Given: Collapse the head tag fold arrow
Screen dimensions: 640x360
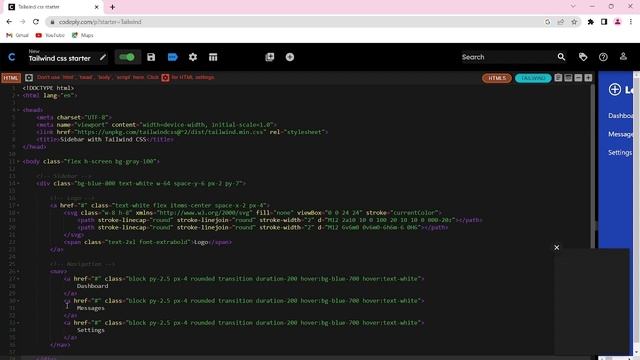Looking at the screenshot, I should [x=18, y=111].
